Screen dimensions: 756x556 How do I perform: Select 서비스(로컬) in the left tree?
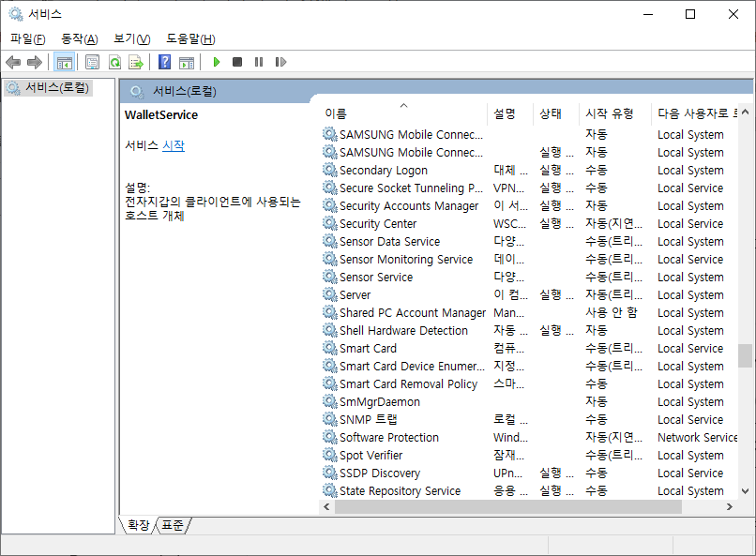[x=48, y=88]
